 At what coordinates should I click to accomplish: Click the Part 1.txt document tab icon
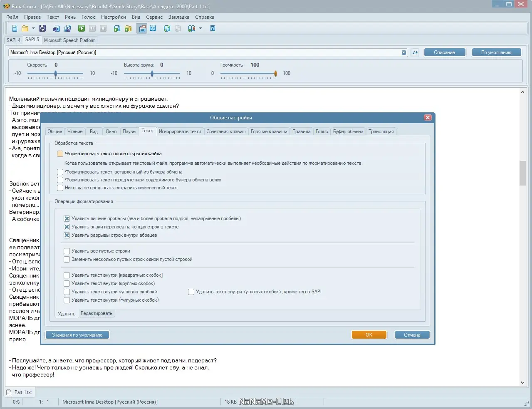tap(9, 392)
